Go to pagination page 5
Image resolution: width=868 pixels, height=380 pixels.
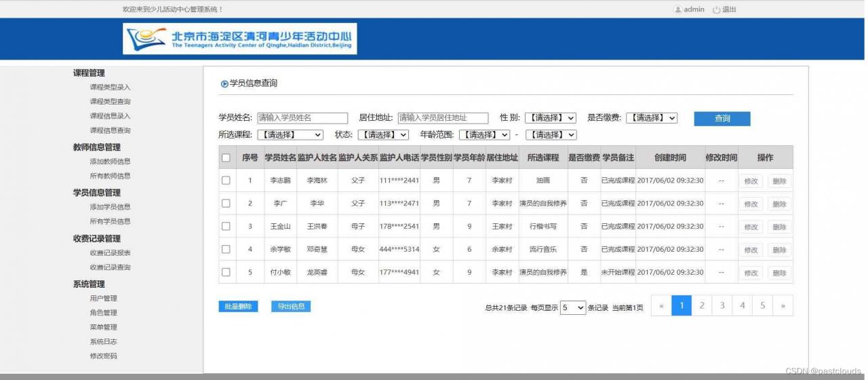[x=763, y=305]
